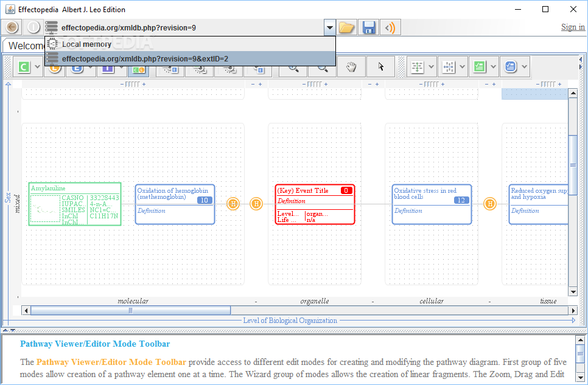Click the help panel scrollbar up arrow
This screenshot has height=385, width=588.
coord(580,340)
